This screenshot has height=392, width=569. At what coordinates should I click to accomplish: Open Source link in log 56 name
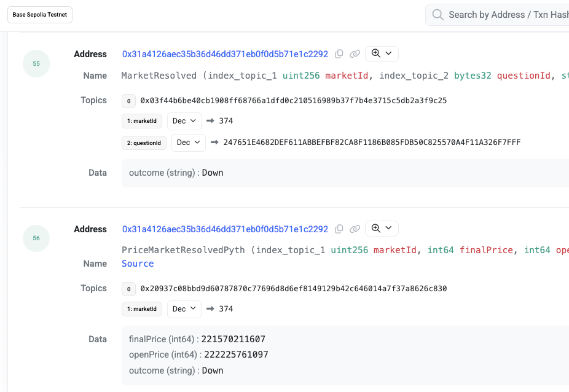click(x=138, y=264)
